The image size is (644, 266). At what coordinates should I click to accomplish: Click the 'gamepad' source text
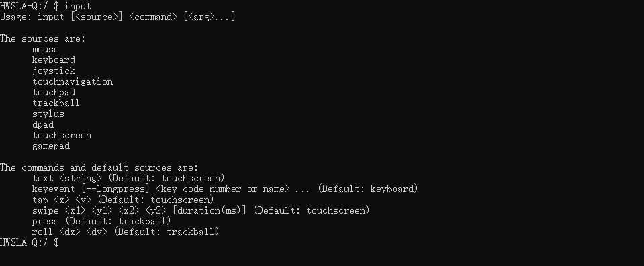point(51,146)
